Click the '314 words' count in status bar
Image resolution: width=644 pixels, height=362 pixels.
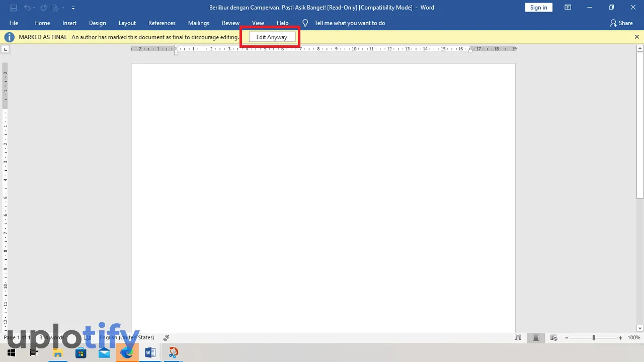click(x=52, y=338)
